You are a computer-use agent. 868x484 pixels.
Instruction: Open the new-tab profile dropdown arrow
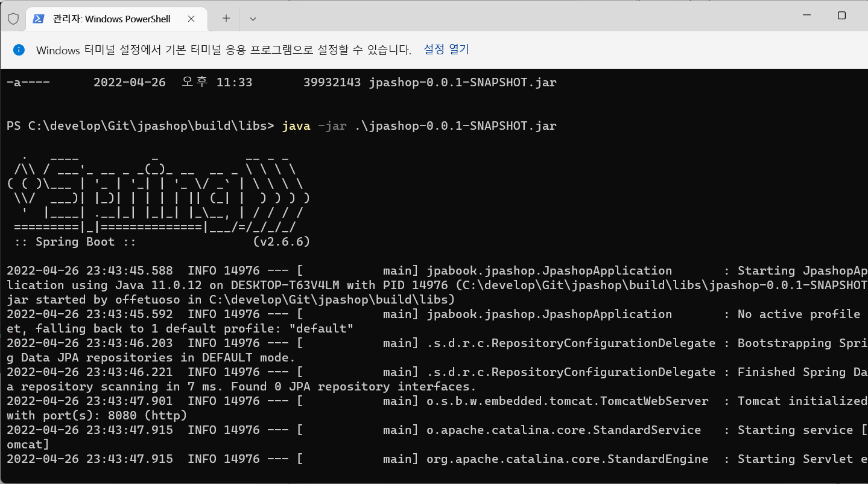tap(253, 19)
